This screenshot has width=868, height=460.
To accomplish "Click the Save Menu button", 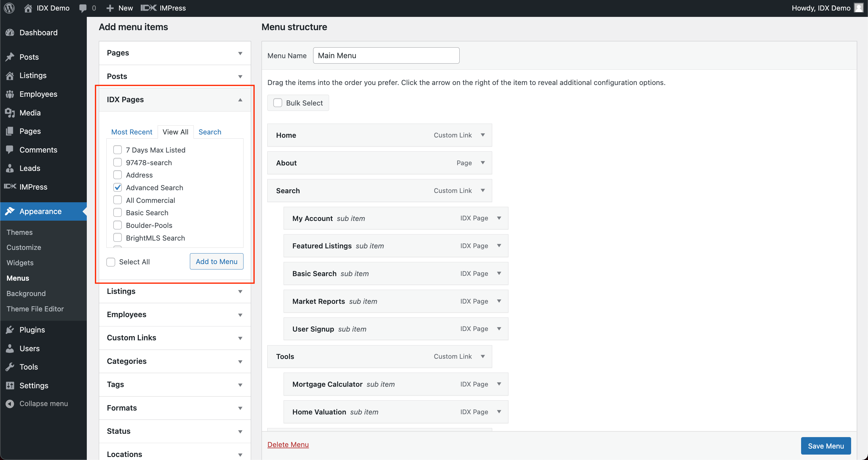I will pos(826,445).
